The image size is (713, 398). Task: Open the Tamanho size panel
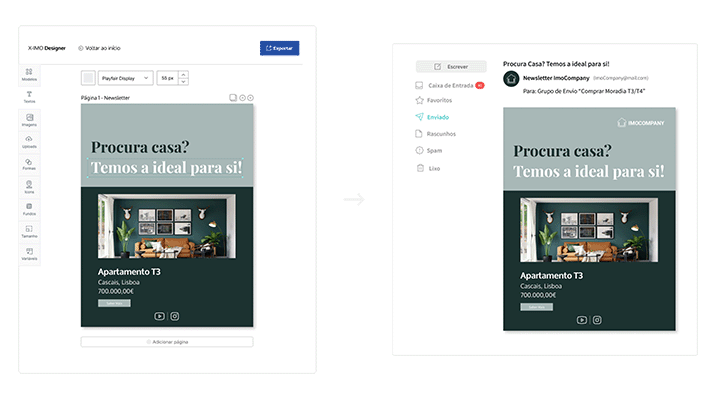(x=29, y=232)
